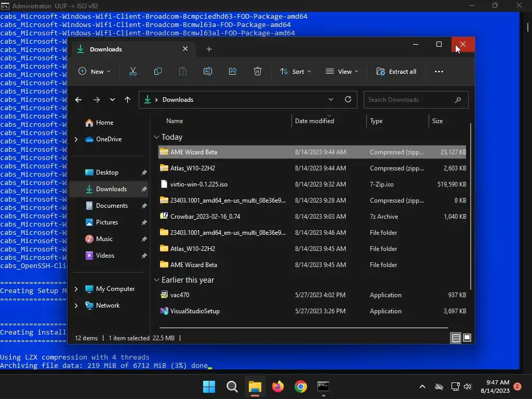Go back with the left arrow
The height and width of the screenshot is (399, 532).
click(x=78, y=100)
